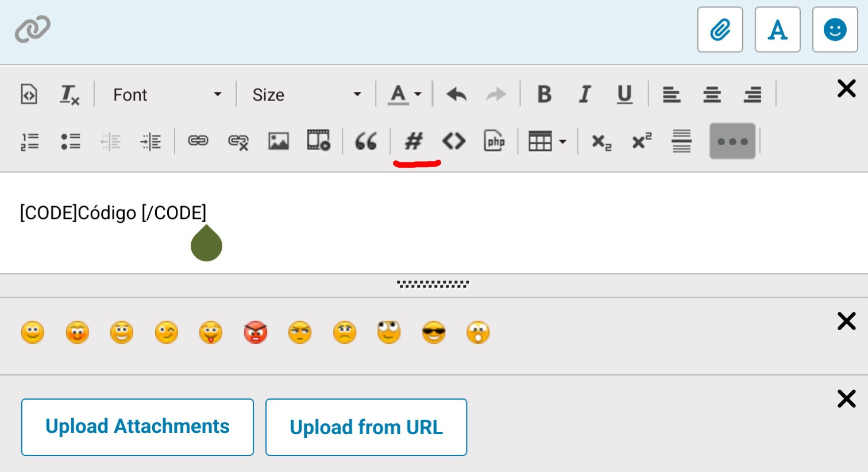Click Upload from URL button
This screenshot has width=868, height=472.
[x=366, y=427]
